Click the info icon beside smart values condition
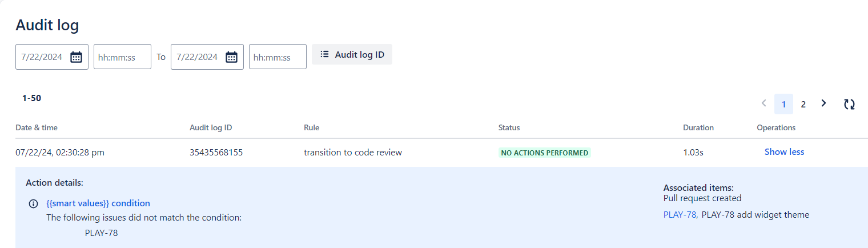This screenshot has width=868, height=248. 34,203
